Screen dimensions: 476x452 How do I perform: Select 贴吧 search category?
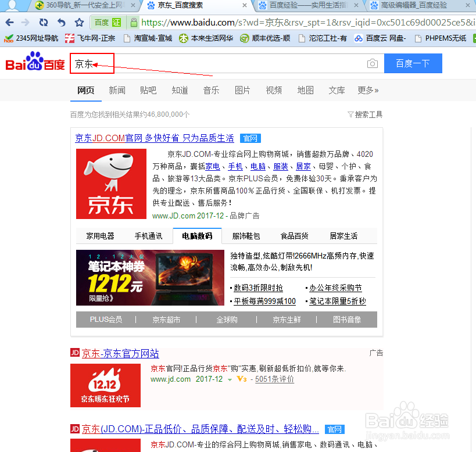[148, 90]
